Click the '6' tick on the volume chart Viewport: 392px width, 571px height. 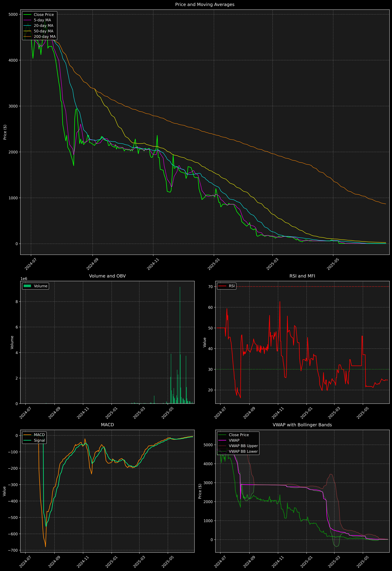click(17, 327)
